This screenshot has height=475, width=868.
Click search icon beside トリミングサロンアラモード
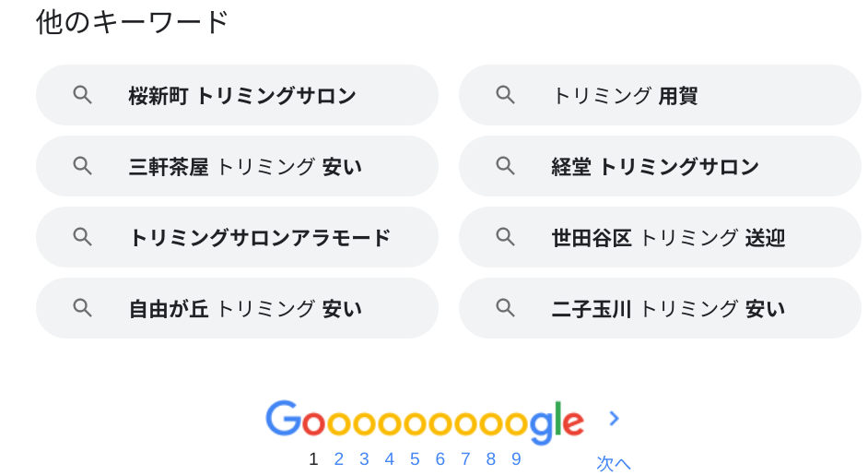coord(83,237)
